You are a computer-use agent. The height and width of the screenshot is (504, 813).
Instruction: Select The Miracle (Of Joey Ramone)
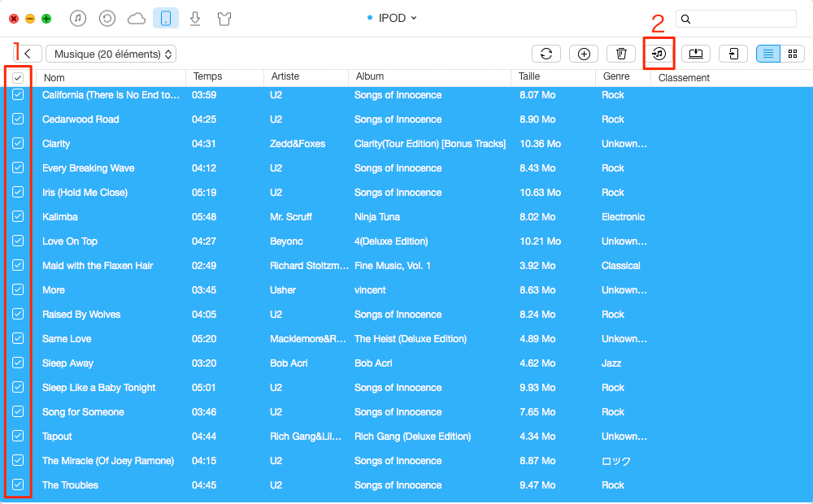coord(108,460)
